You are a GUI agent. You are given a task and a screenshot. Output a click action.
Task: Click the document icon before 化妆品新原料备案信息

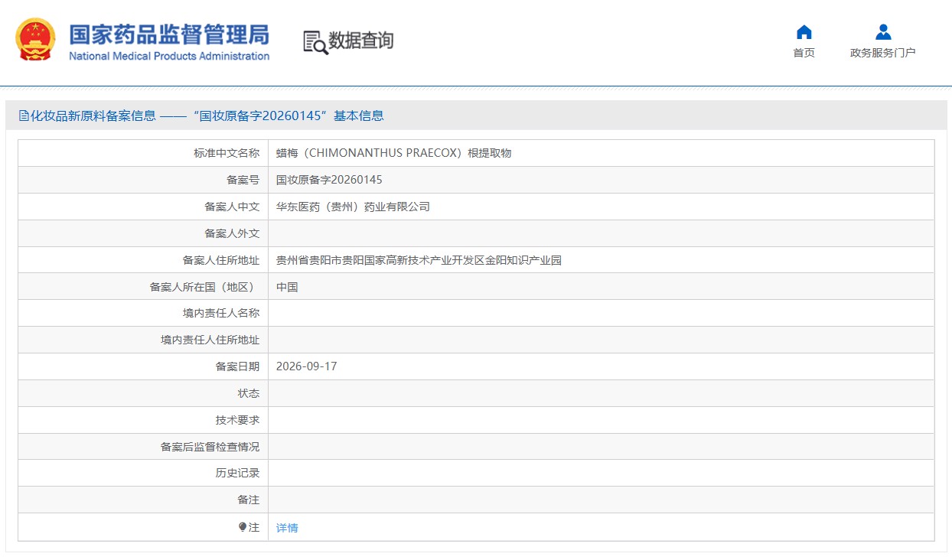click(23, 116)
